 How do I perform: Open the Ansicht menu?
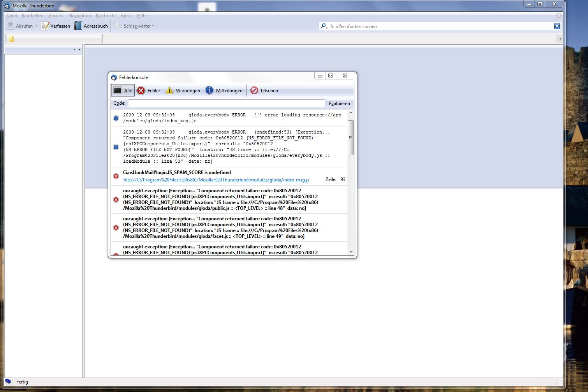tap(56, 16)
